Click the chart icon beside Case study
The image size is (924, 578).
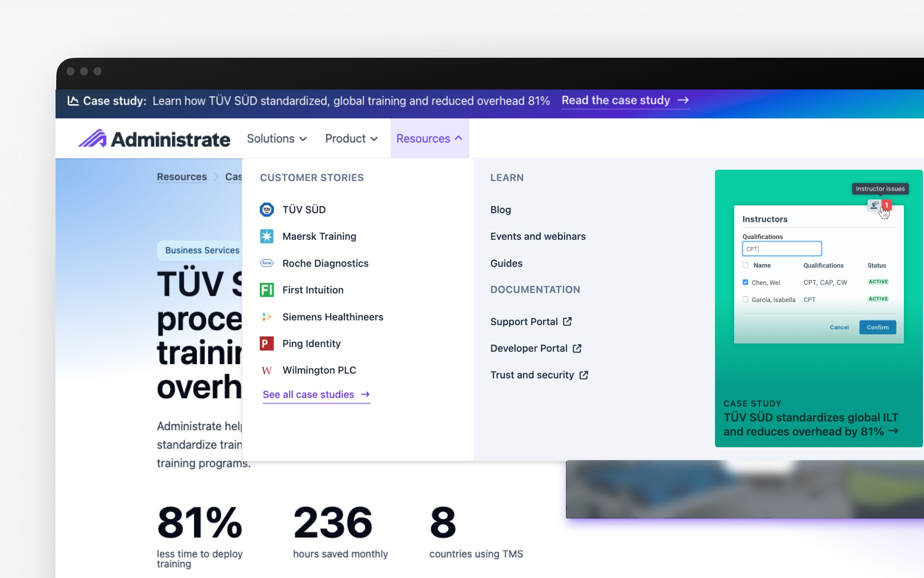click(73, 101)
